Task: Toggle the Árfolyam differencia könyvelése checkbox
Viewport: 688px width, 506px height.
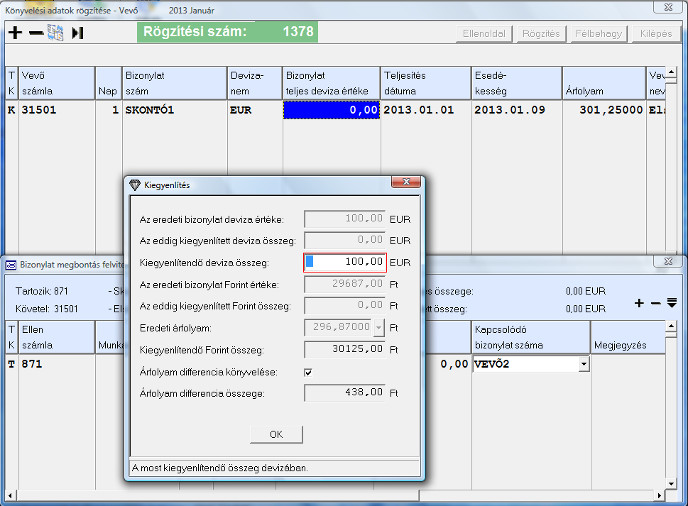Action: 308,372
